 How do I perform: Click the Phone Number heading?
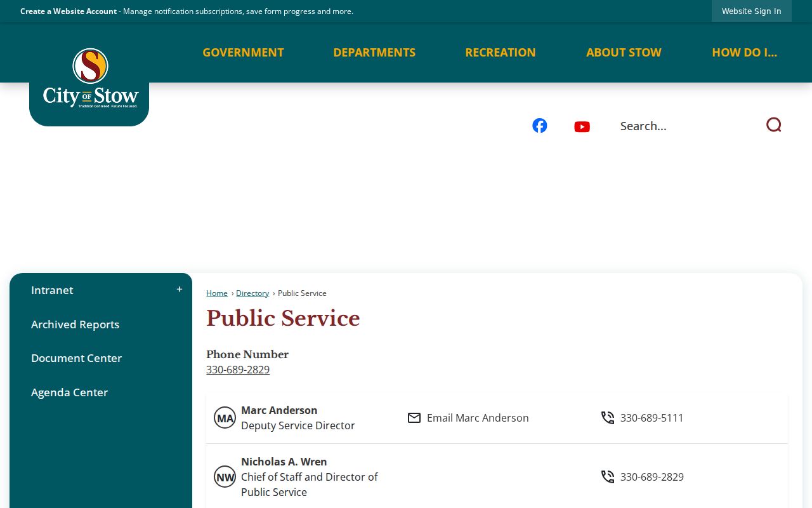[x=247, y=354]
